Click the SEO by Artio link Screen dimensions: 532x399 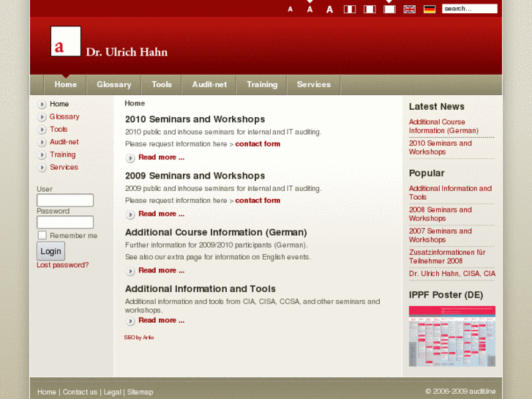(x=139, y=338)
